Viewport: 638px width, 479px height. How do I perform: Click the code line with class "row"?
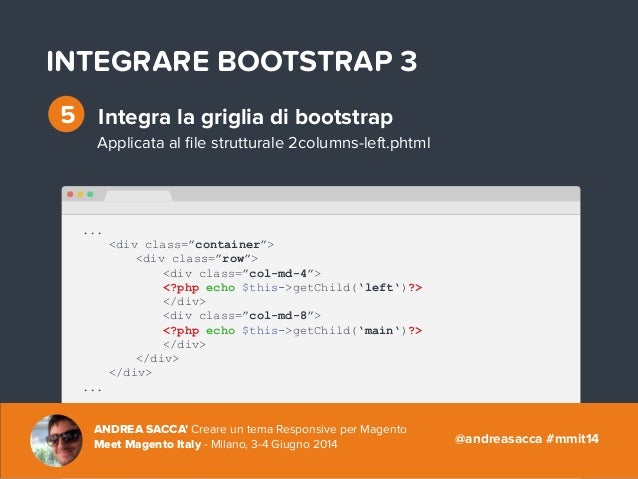[x=197, y=259]
